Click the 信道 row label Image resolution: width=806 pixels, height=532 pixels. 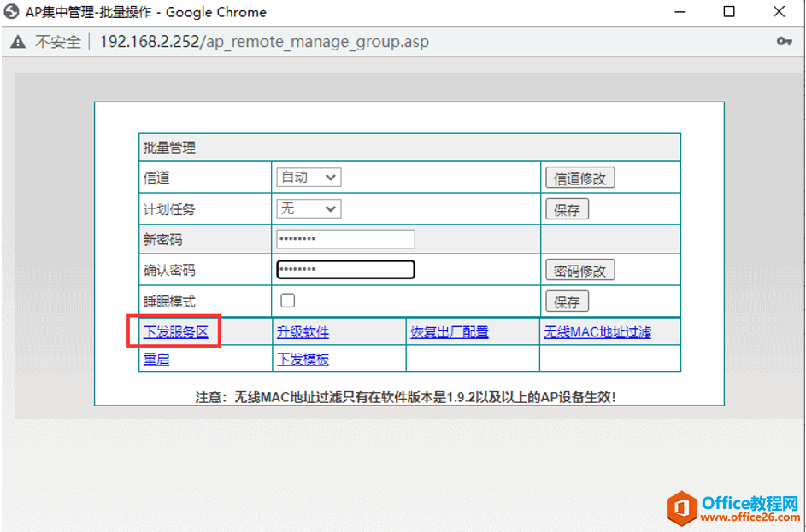coord(156,178)
